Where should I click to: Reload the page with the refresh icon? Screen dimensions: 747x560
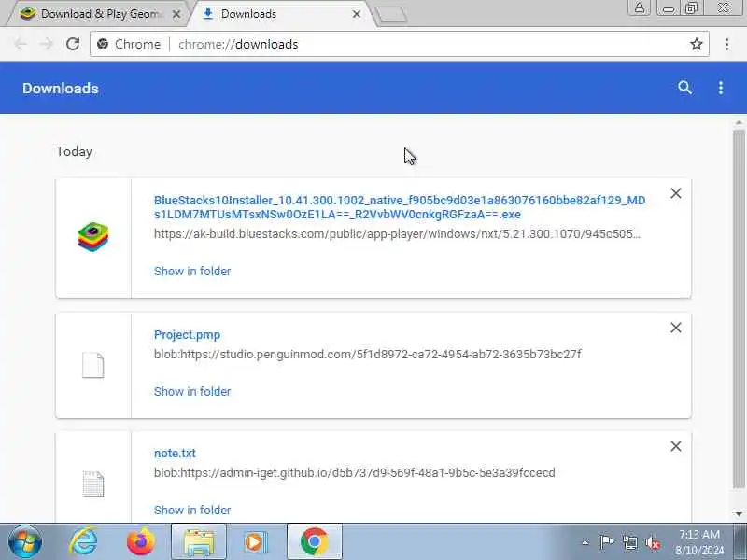tap(73, 44)
